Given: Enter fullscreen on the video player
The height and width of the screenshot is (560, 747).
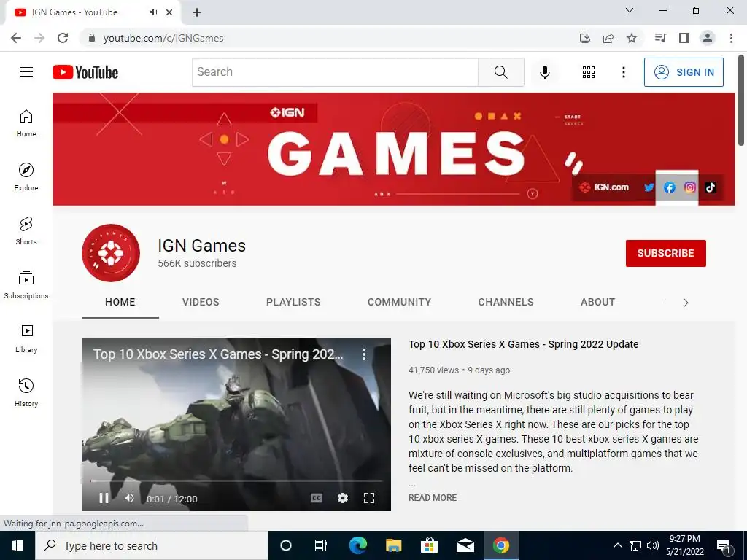Looking at the screenshot, I should [368, 498].
